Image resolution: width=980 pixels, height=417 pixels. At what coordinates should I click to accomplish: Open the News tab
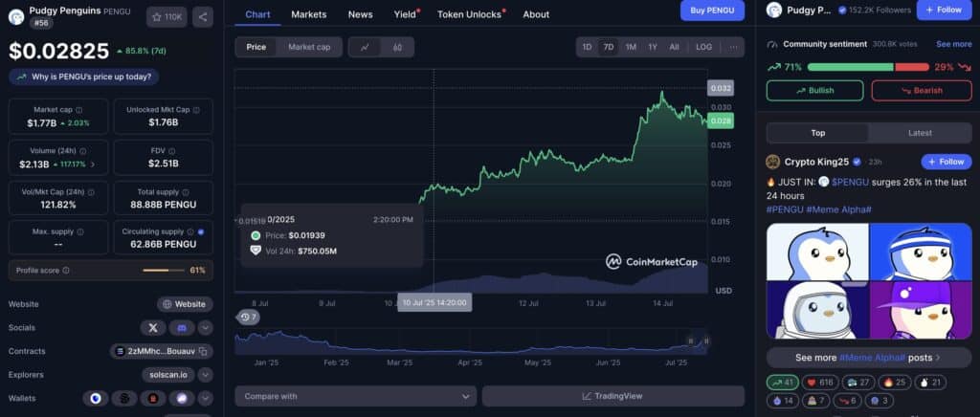click(361, 14)
